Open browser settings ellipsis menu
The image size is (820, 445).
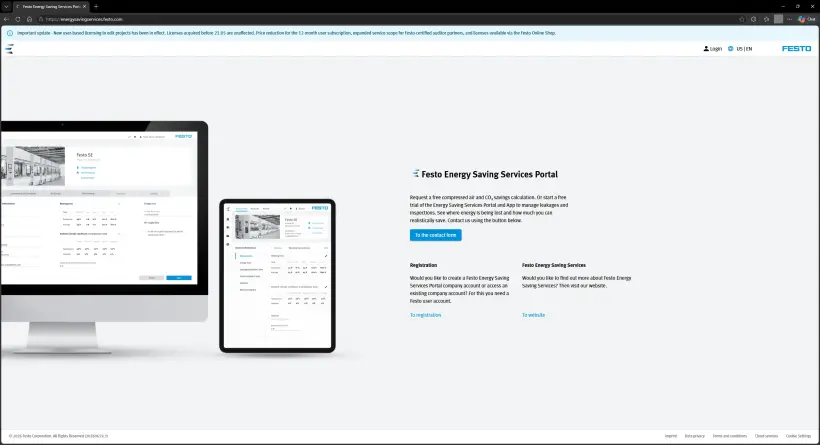pyautogui.click(x=790, y=19)
